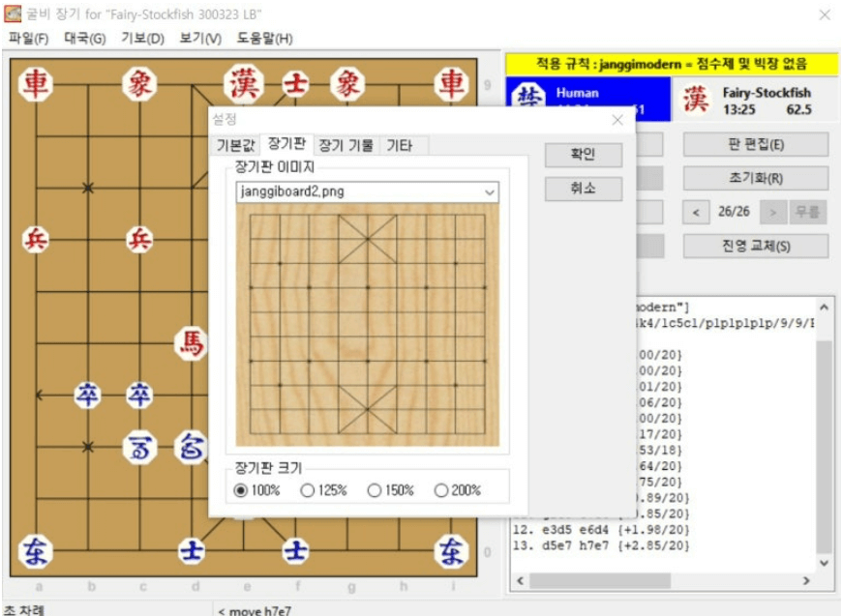Click the Fairy-Stockfish score '62.5'
This screenshot has height=616, width=842.
coord(799,110)
